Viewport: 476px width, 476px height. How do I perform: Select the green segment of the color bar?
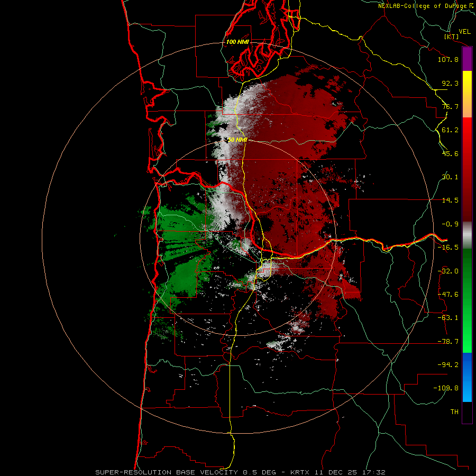click(x=467, y=300)
